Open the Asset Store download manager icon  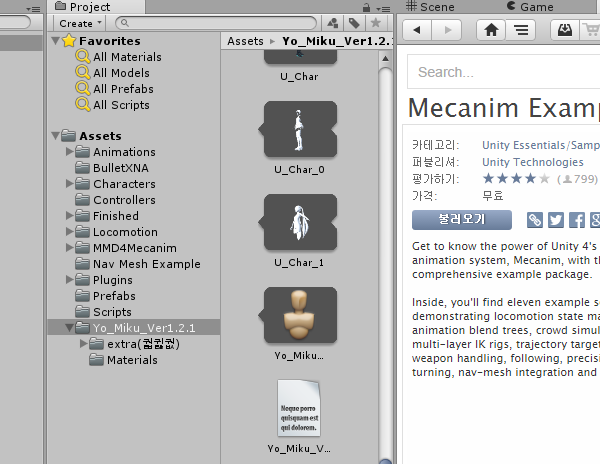tap(565, 30)
